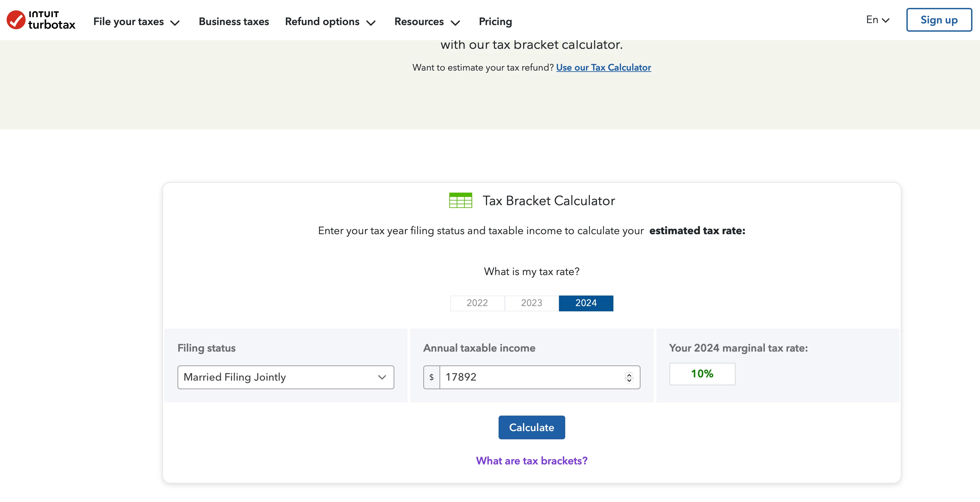The height and width of the screenshot is (502, 980).
Task: Open Business taxes menu item
Action: point(234,22)
